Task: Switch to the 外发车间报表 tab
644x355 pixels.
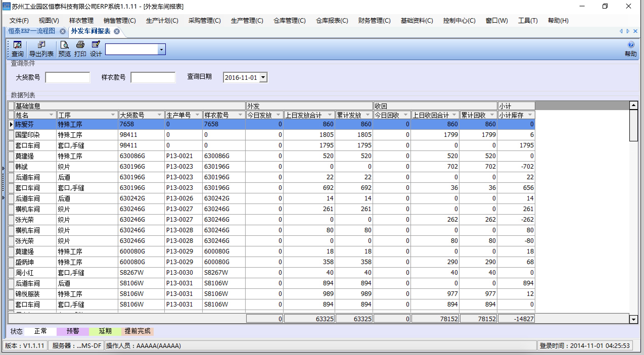Action: click(91, 31)
